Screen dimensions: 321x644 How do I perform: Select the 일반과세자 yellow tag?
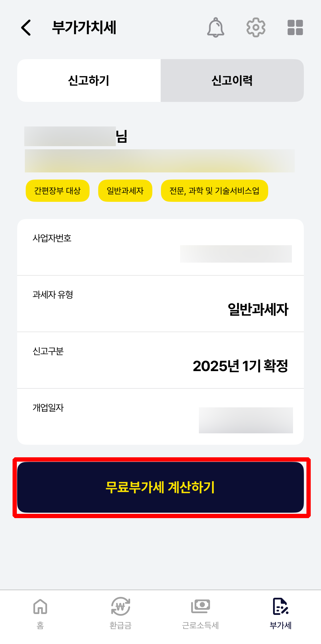point(125,190)
